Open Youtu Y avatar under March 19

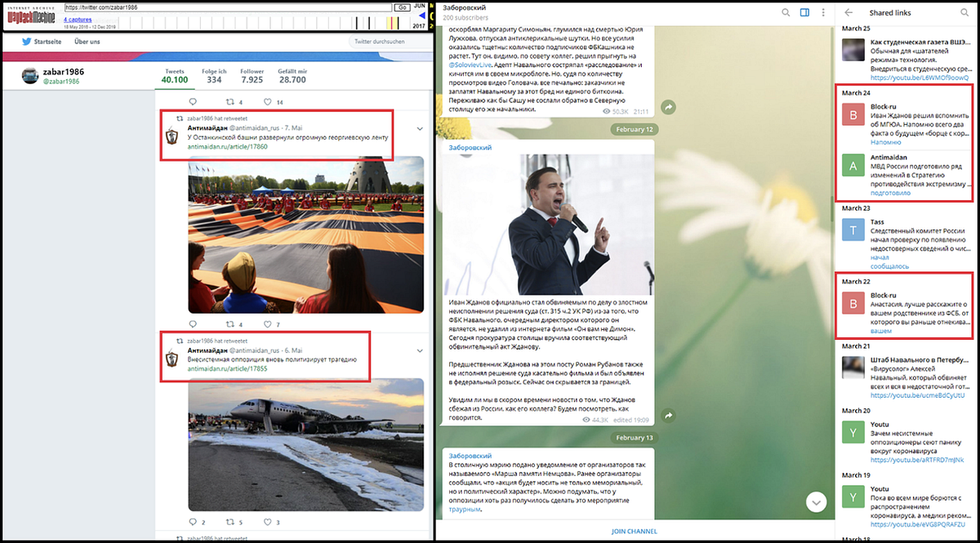click(853, 497)
